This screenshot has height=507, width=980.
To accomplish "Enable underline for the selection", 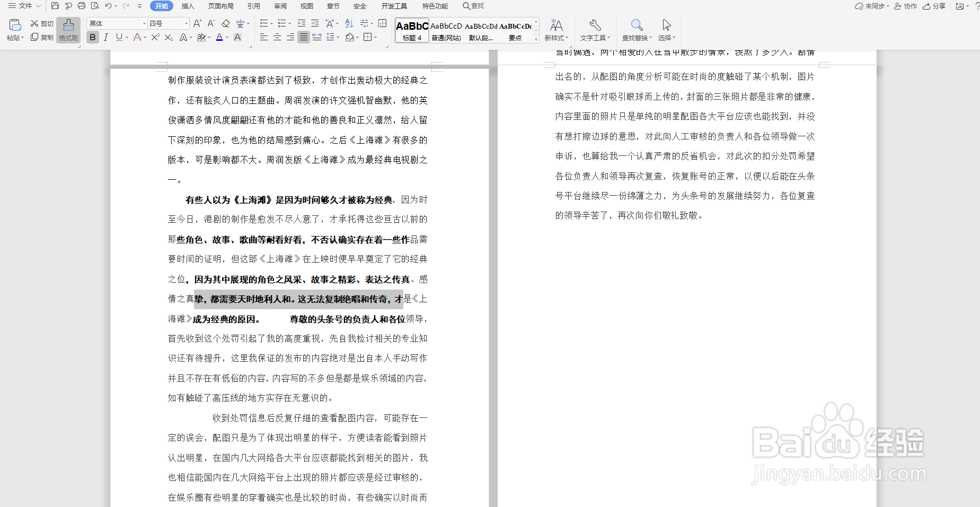I will [x=119, y=37].
